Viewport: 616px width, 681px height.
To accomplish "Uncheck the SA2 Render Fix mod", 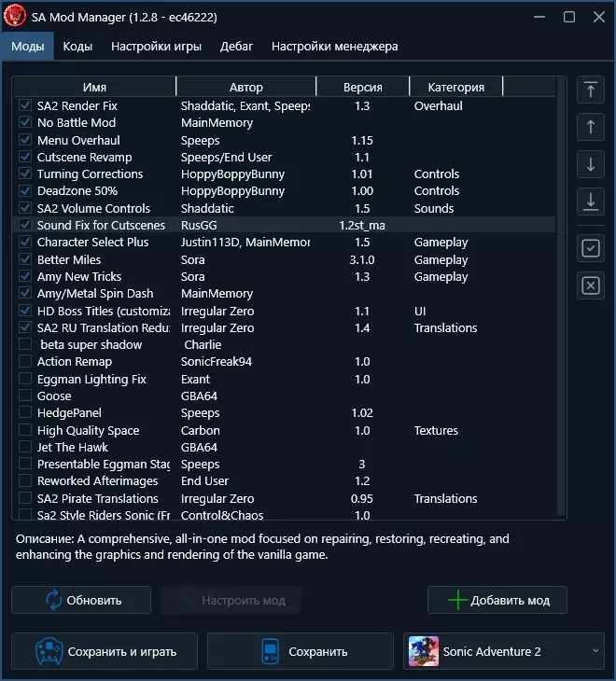I will tap(25, 105).
